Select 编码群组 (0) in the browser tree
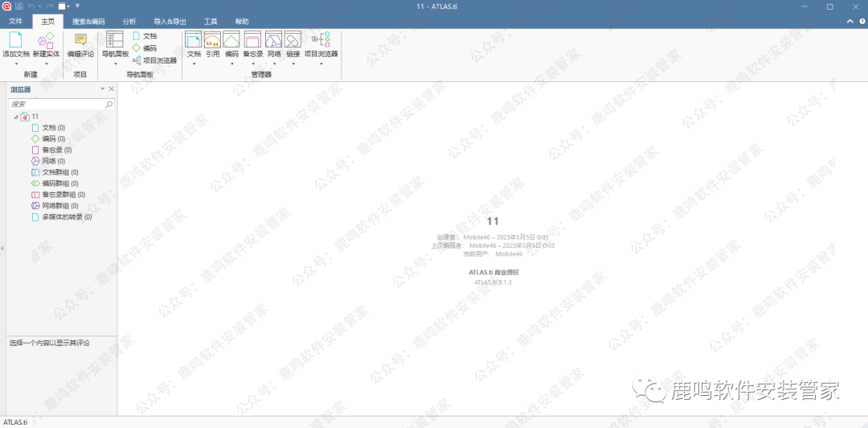 [x=59, y=183]
